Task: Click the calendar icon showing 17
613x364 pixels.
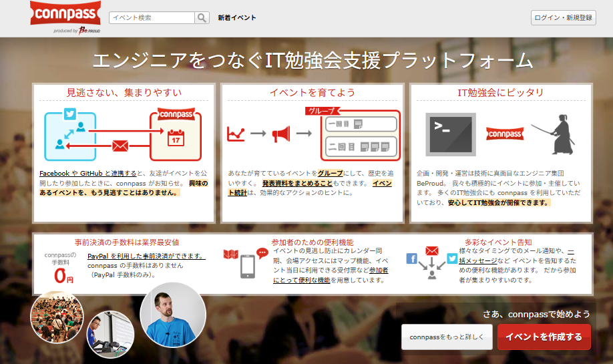Action: (175, 138)
